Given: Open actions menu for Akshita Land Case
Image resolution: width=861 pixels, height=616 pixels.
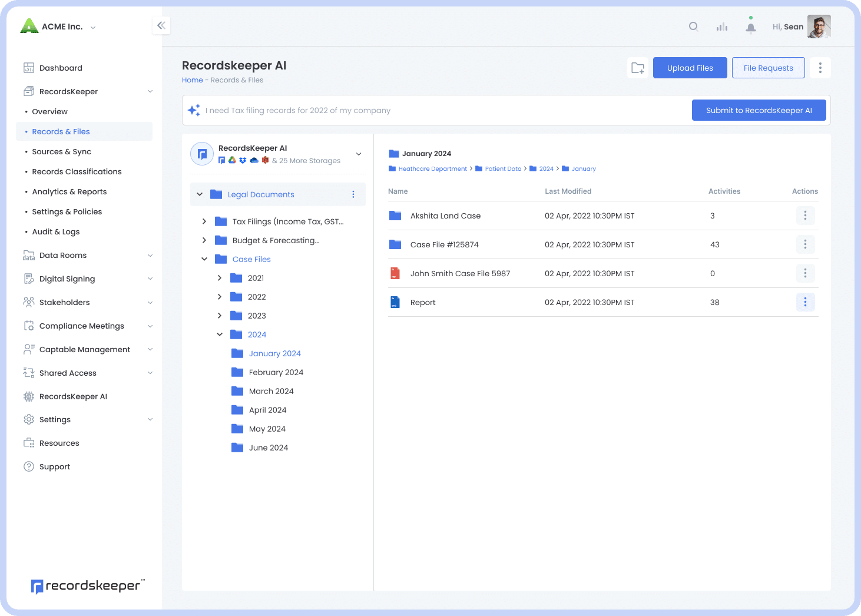Looking at the screenshot, I should tap(805, 216).
